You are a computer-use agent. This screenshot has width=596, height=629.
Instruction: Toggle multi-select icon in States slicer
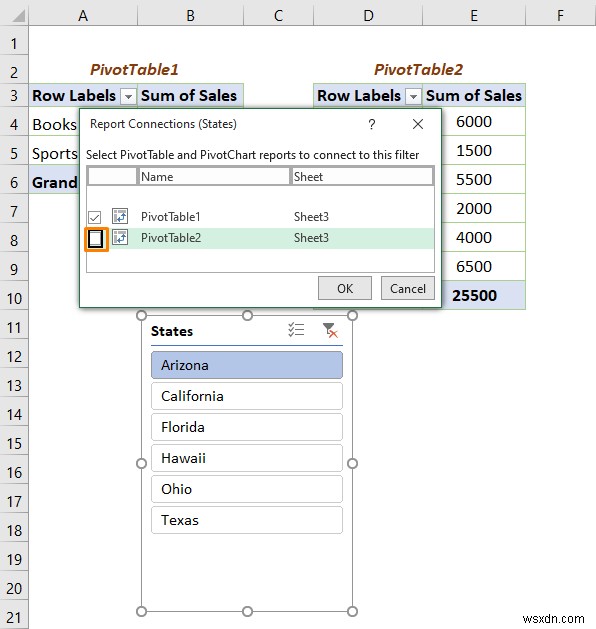click(x=296, y=330)
